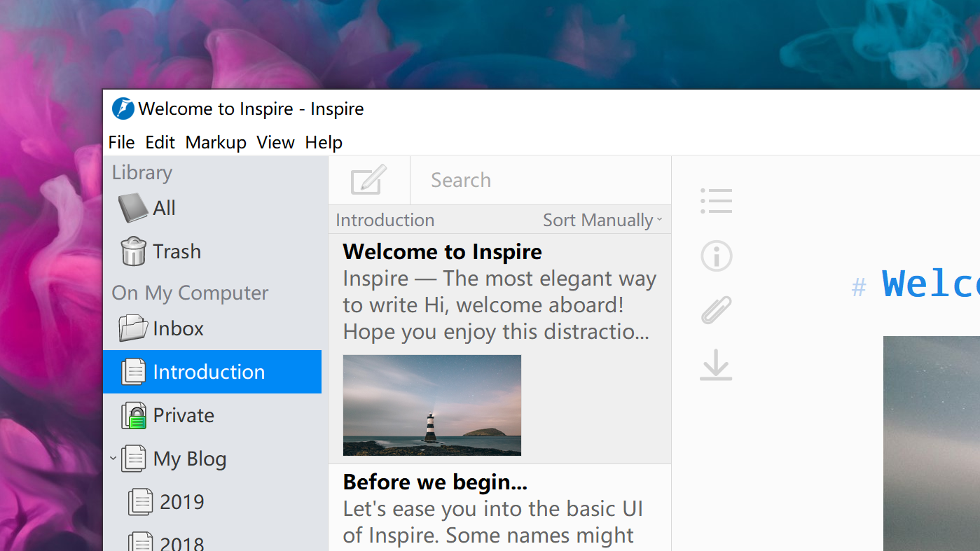The width and height of the screenshot is (980, 551).
Task: Select All in the Library
Action: coord(212,208)
